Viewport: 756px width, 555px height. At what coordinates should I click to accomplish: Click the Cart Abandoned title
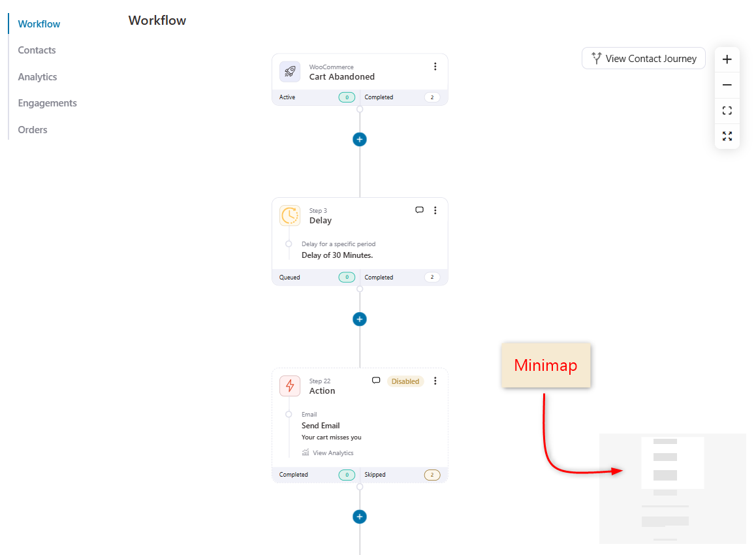(x=342, y=76)
